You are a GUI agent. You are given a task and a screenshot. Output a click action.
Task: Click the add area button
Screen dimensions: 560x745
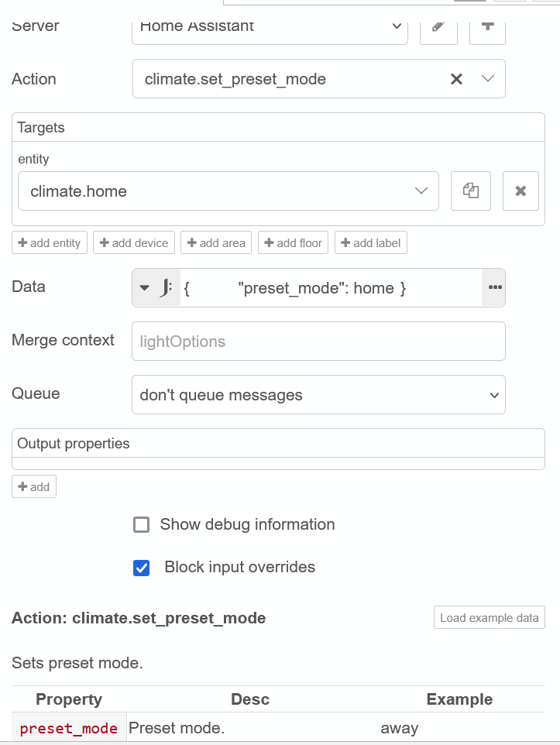pyautogui.click(x=216, y=243)
